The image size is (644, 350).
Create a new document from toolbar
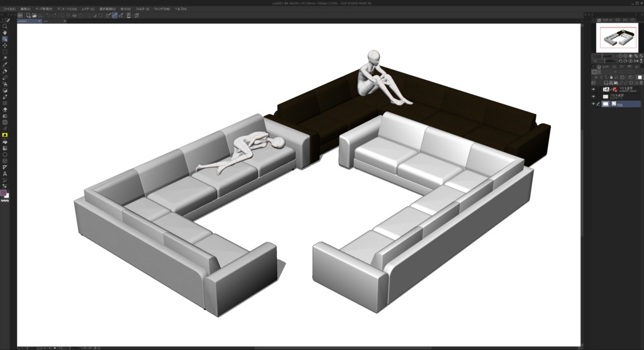point(28,15)
